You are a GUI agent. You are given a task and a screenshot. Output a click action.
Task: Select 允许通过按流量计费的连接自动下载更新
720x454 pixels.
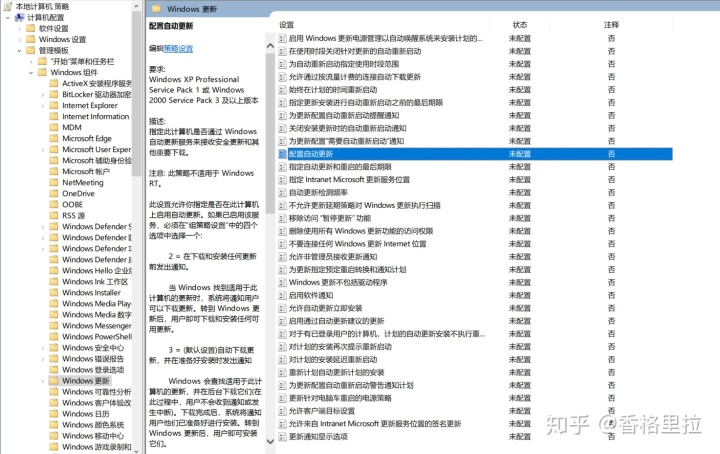354,77
